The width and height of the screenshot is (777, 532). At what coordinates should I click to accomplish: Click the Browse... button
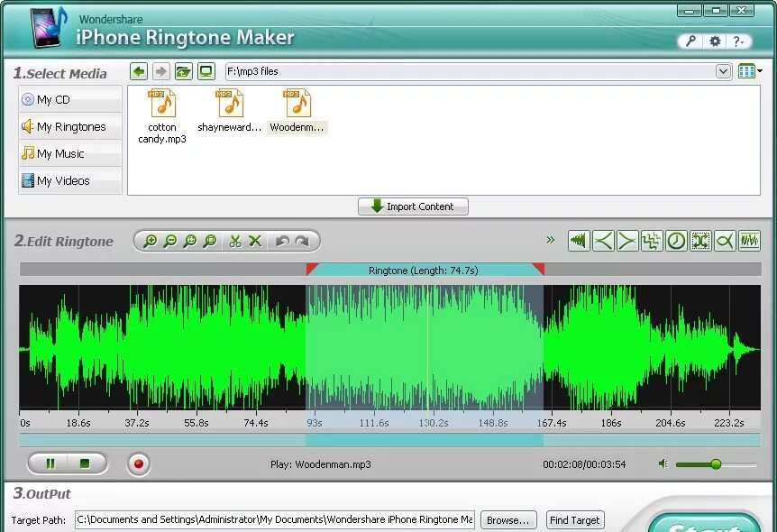click(508, 520)
